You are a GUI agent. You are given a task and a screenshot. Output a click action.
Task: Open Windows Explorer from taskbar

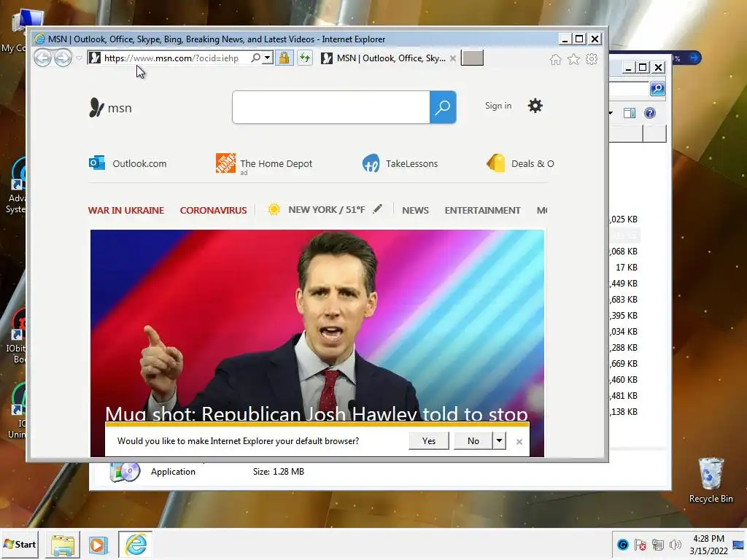pyautogui.click(x=63, y=545)
